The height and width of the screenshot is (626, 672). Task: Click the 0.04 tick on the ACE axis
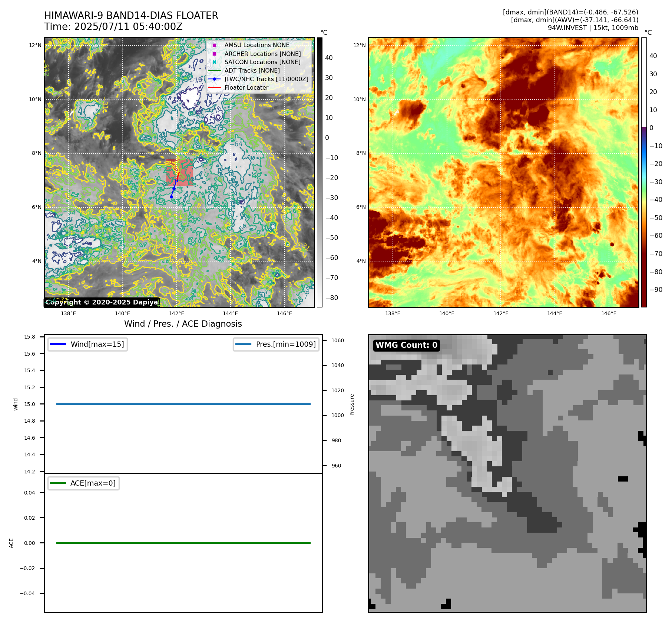(30, 493)
